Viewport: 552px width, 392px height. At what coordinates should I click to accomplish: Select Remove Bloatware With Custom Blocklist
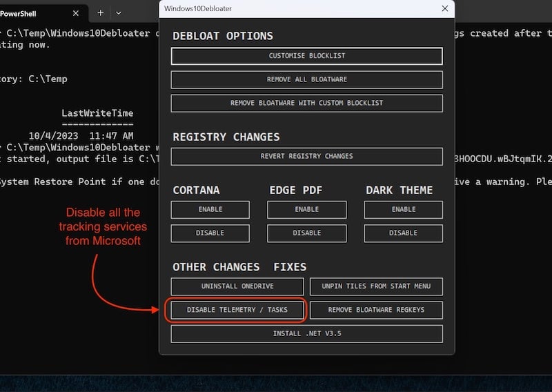pyautogui.click(x=306, y=104)
